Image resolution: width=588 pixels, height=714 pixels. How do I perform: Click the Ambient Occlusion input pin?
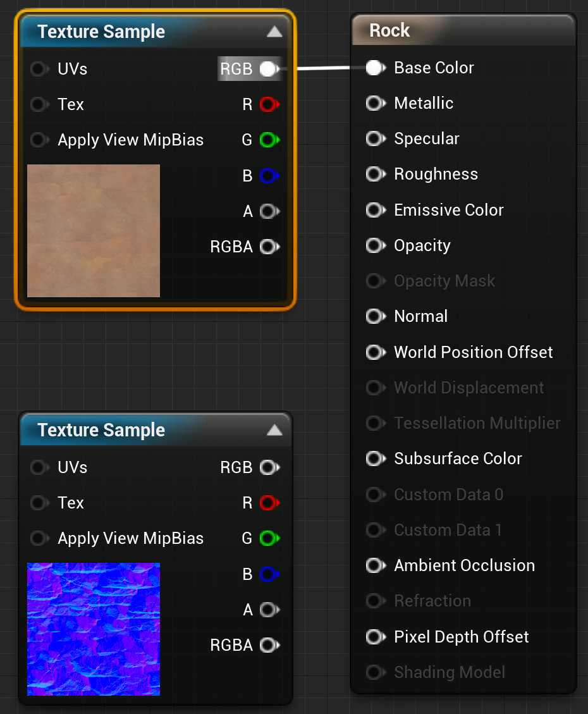pos(375,565)
